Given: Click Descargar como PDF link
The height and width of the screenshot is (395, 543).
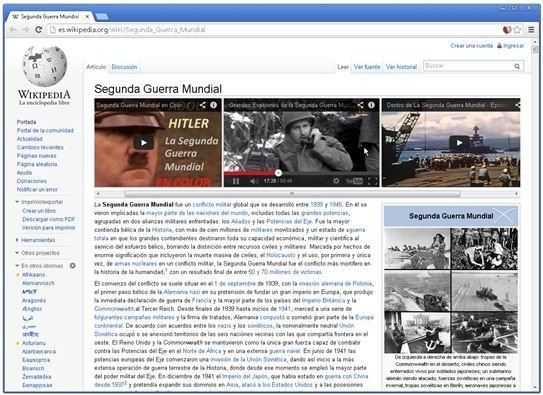Looking at the screenshot, I should tap(48, 219).
